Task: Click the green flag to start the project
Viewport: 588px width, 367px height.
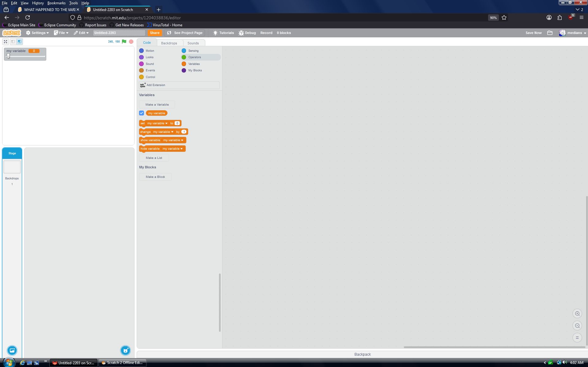Action: tap(124, 42)
